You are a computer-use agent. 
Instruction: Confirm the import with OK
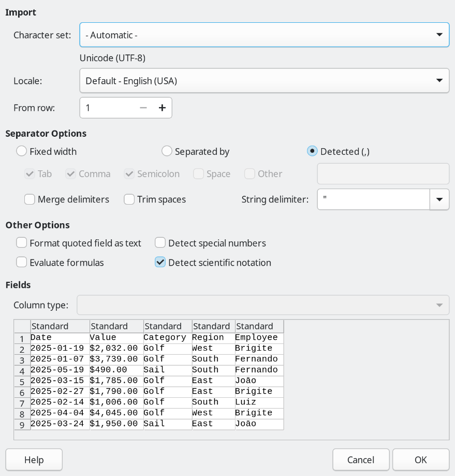(x=420, y=459)
